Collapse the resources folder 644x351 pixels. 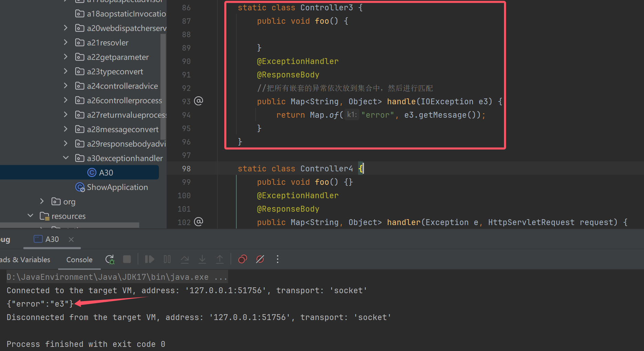click(30, 216)
